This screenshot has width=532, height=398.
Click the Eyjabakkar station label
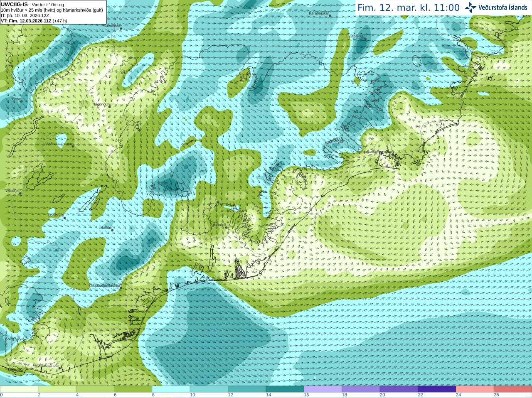click(x=355, y=36)
